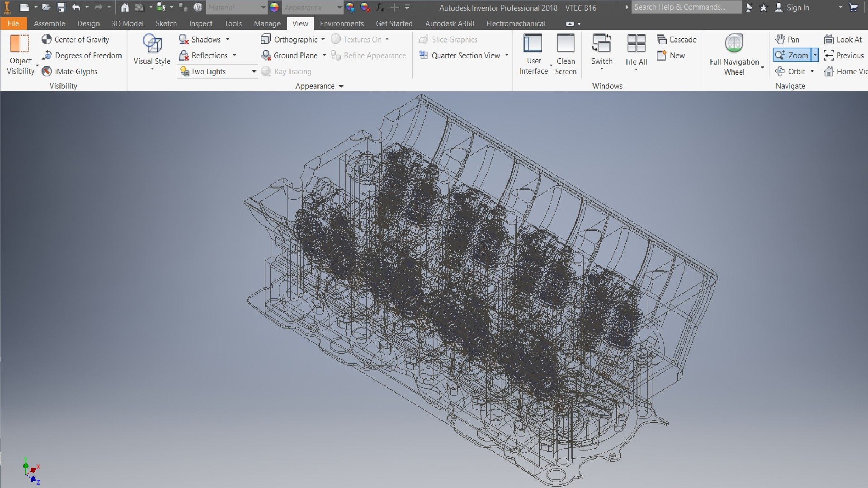Click the Material browser sphere icon
The height and width of the screenshot is (488, 868).
coord(198,7)
